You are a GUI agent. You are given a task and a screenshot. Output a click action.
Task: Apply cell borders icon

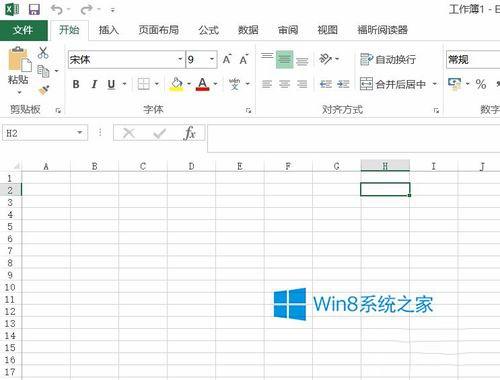click(x=144, y=84)
